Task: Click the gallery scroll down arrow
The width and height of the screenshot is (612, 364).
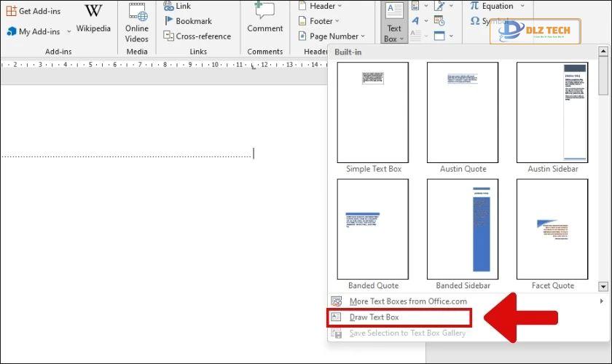Action: (603, 287)
